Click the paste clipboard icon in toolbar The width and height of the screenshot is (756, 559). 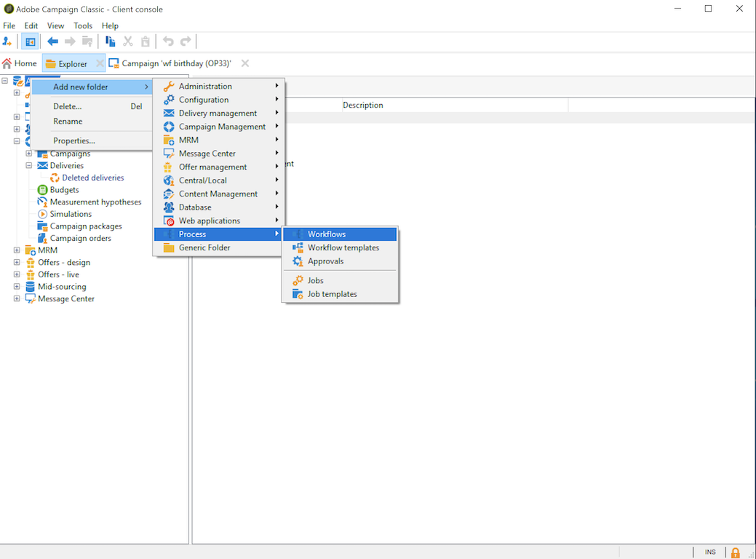tap(145, 41)
